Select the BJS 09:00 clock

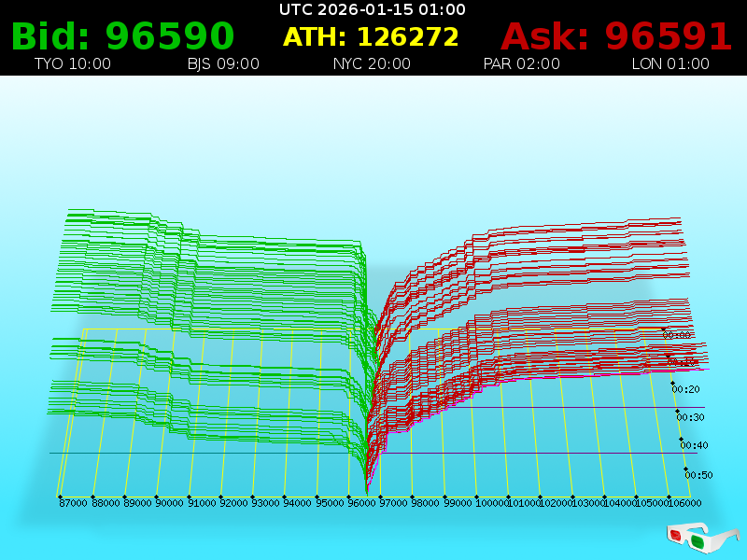[223, 64]
